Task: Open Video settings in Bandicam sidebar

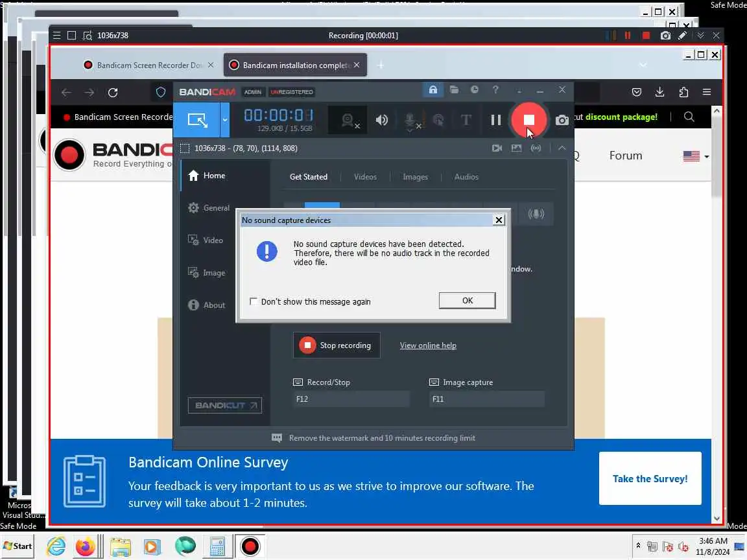Action: (206, 240)
